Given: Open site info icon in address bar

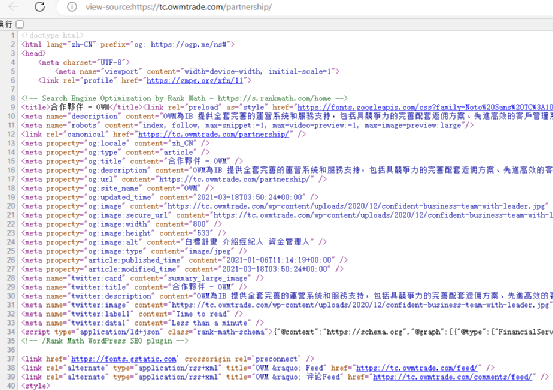Looking at the screenshot, I should point(72,7).
